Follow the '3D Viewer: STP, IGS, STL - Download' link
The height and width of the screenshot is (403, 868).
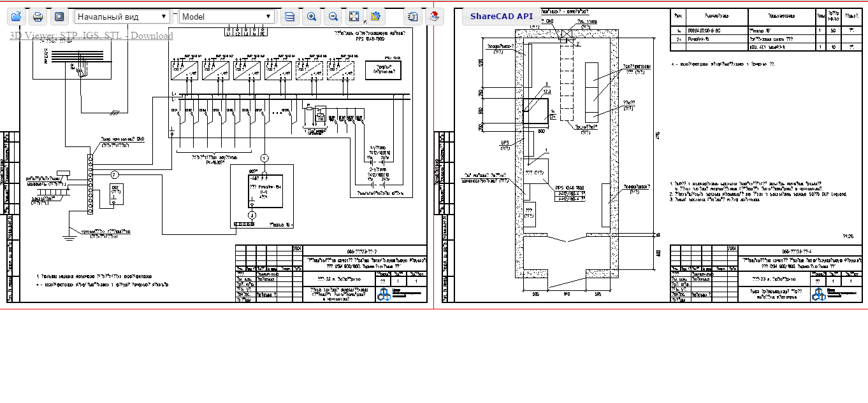point(91,36)
